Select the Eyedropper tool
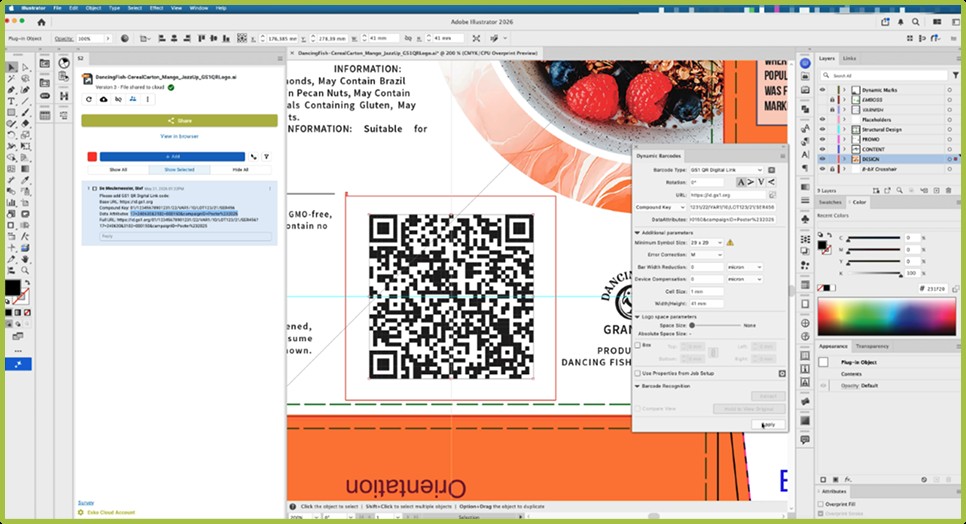This screenshot has width=966, height=524. click(x=25, y=180)
